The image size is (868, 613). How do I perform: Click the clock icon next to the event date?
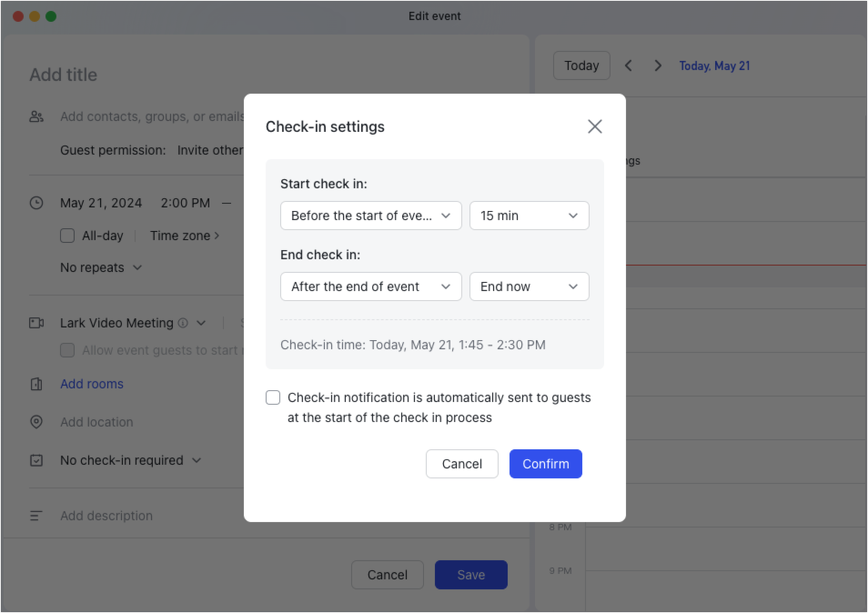(36, 202)
